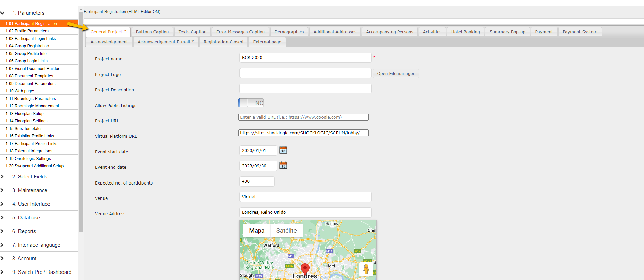Screen dimensions: 644x280
Task: Click the Expected no. of participants field
Action: 257,181
